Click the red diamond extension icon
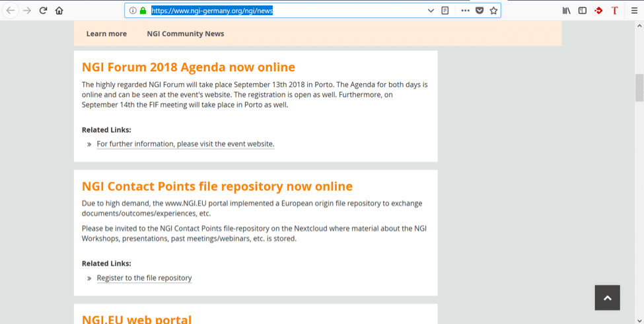Image resolution: width=644 pixels, height=324 pixels. click(598, 11)
